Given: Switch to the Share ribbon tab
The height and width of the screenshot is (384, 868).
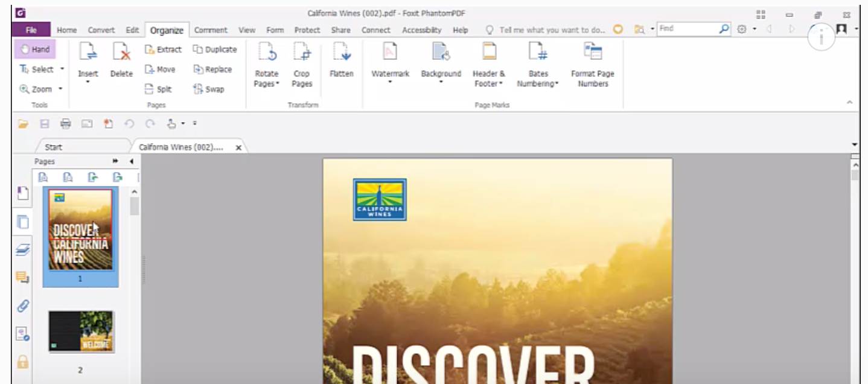Looking at the screenshot, I should pyautogui.click(x=341, y=30).
